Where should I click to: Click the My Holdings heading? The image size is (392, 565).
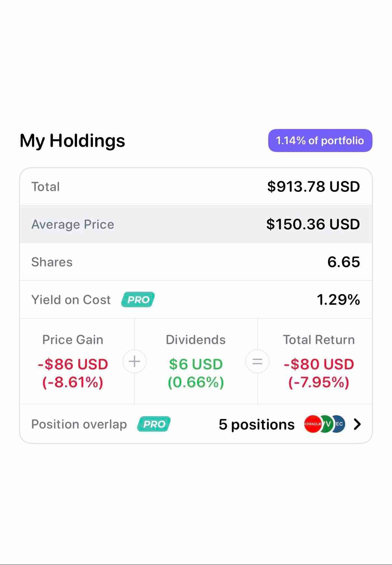click(x=72, y=141)
